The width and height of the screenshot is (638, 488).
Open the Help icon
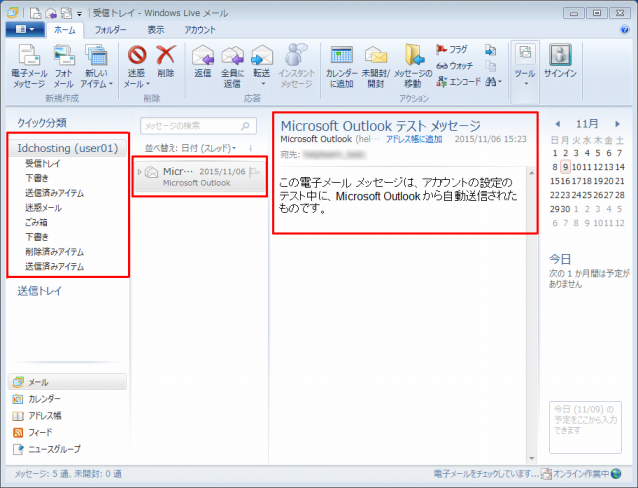[x=624, y=29]
